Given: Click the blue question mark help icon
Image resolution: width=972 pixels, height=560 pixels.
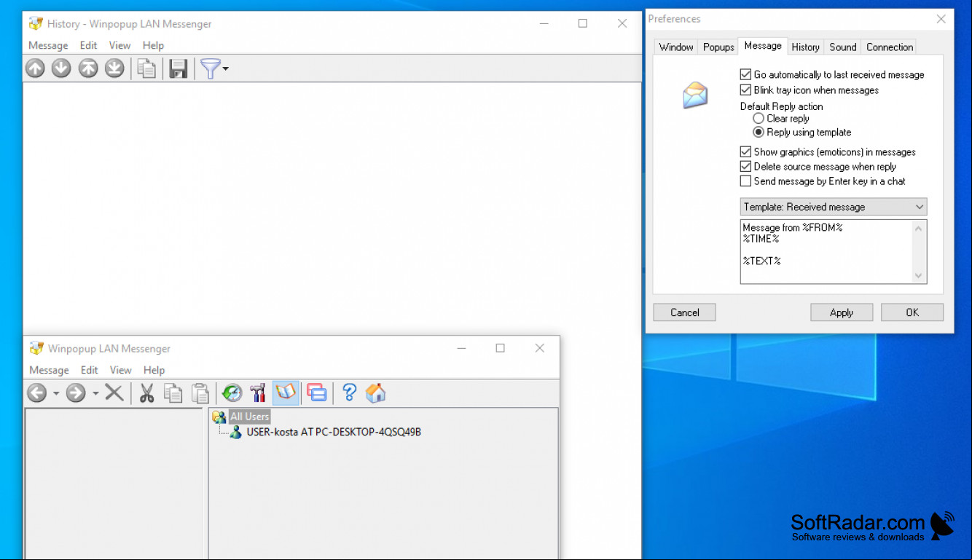Looking at the screenshot, I should 349,393.
